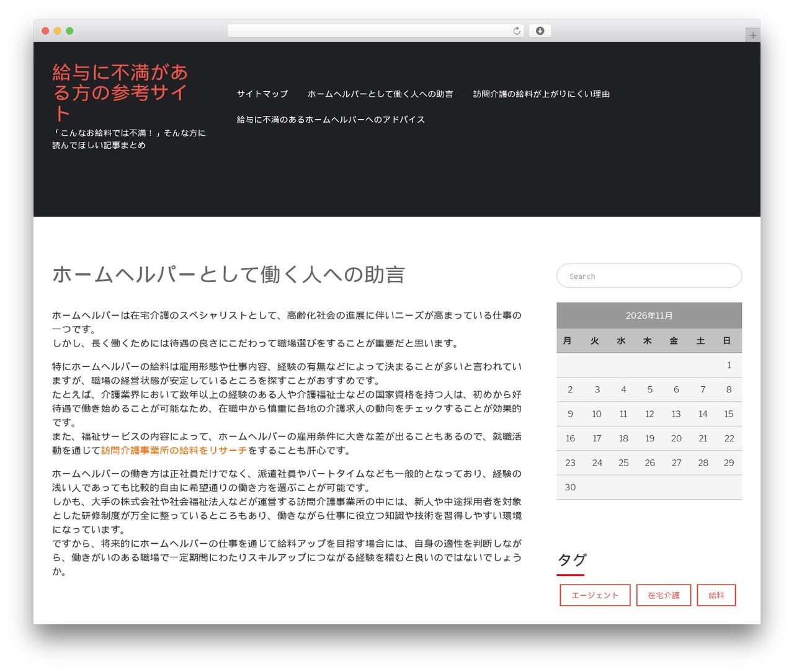Click the article heading ホームヘルパーとして働く人への助言
The height and width of the screenshot is (672, 794).
coord(229,275)
